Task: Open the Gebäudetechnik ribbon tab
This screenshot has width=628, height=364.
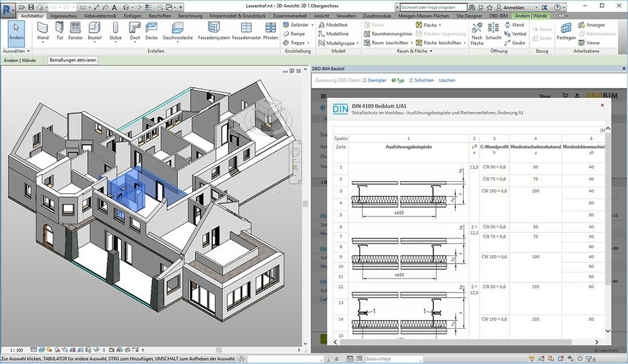Action: (x=100, y=16)
